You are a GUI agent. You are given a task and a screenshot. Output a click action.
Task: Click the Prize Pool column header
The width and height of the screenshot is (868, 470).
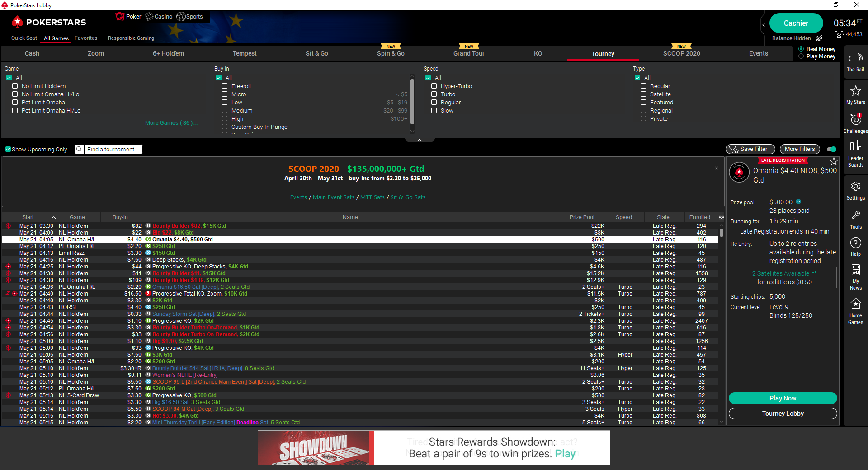tap(582, 217)
